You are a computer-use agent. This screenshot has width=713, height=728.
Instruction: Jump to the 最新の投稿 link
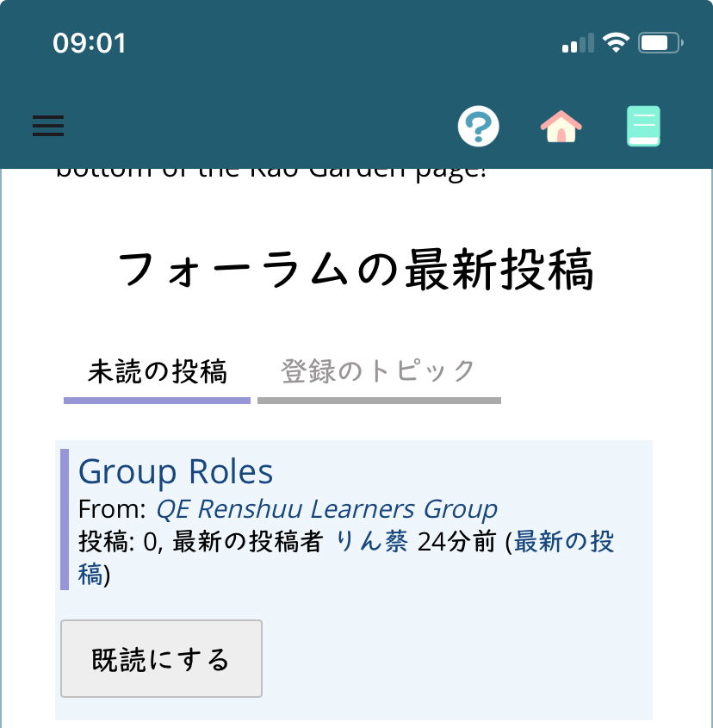(x=563, y=542)
